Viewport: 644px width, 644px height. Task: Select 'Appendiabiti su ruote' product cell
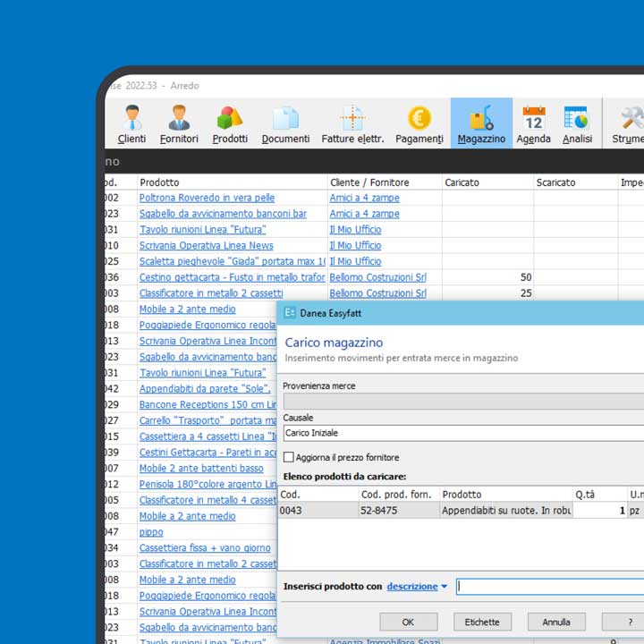(x=506, y=511)
